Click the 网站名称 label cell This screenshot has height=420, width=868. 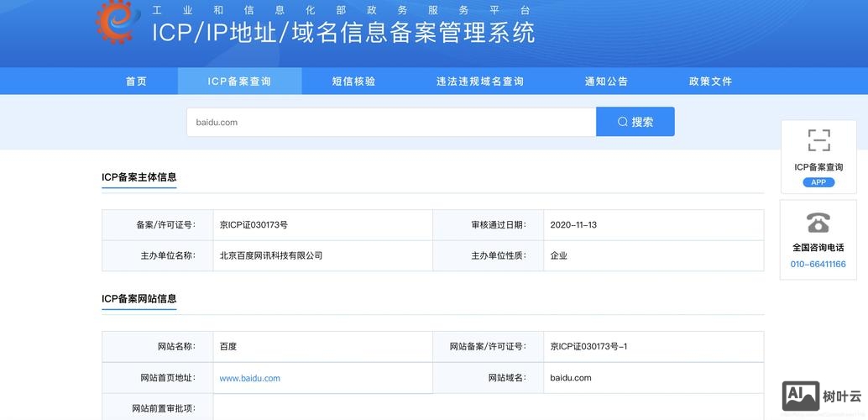[158, 347]
